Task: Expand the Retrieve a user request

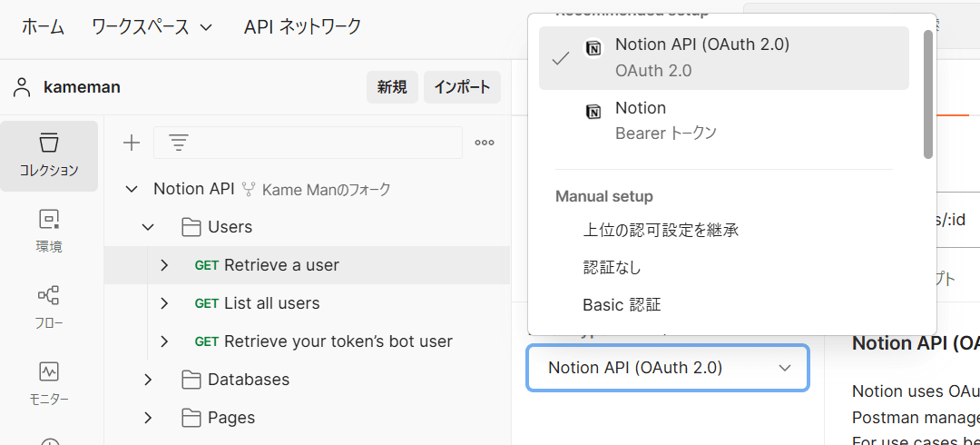Action: tap(164, 265)
